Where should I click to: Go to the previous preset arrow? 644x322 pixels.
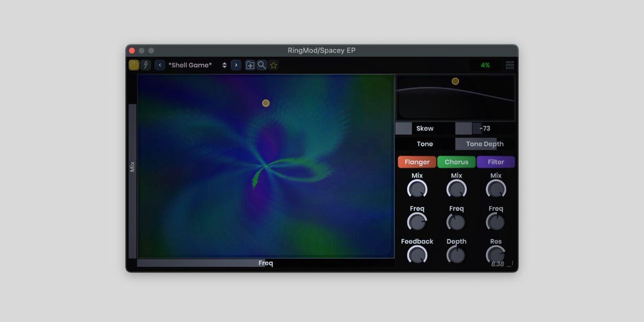(160, 65)
